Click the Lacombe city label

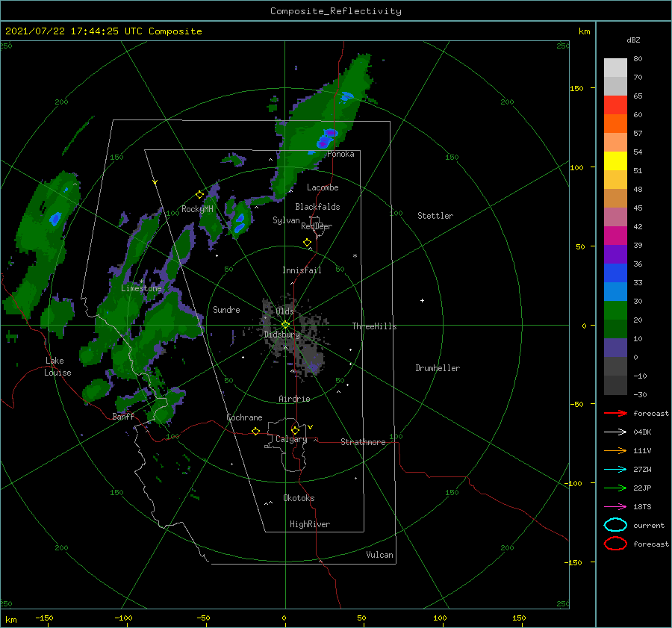[x=323, y=187]
